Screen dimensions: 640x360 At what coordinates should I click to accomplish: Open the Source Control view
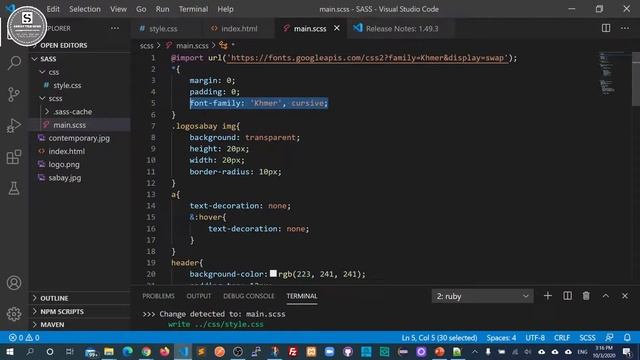pos(14,94)
